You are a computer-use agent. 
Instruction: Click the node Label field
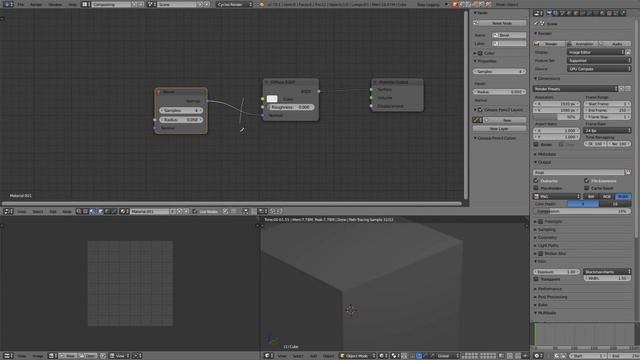pos(509,43)
